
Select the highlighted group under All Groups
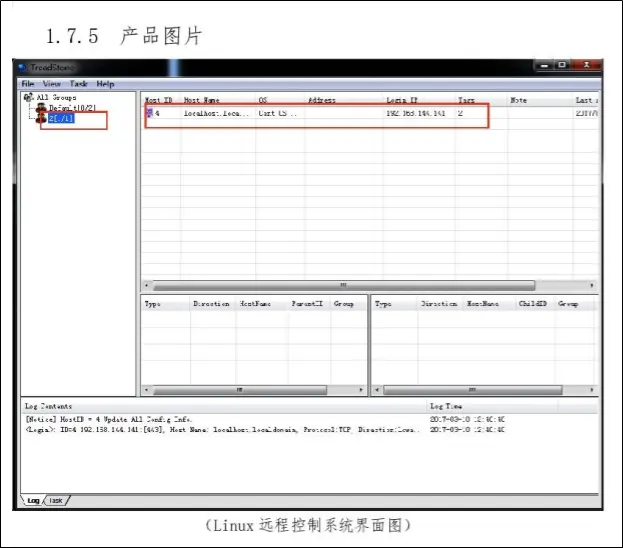(x=60, y=119)
